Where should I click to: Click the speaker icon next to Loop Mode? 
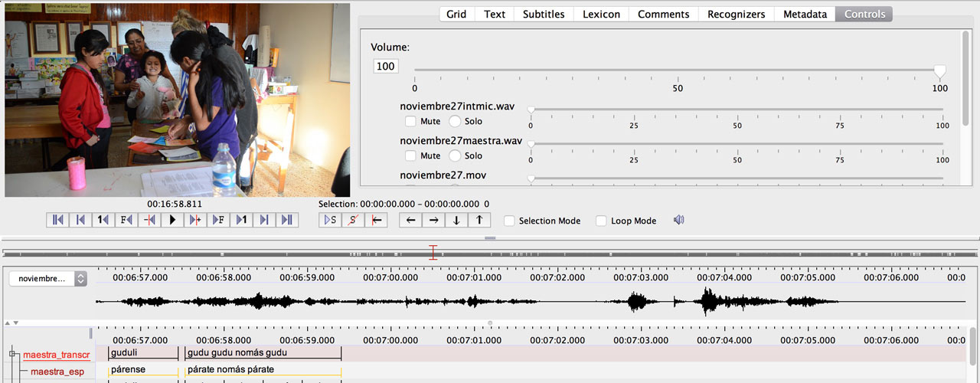point(678,220)
